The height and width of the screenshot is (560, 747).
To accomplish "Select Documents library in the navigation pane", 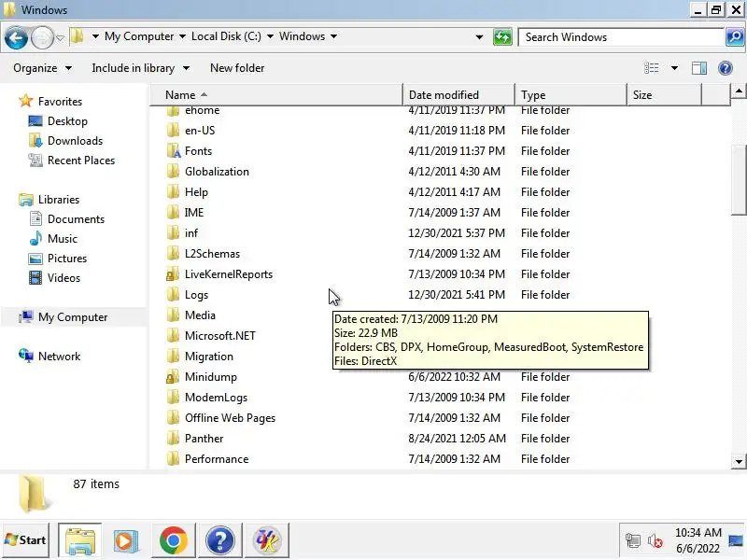I will [76, 219].
